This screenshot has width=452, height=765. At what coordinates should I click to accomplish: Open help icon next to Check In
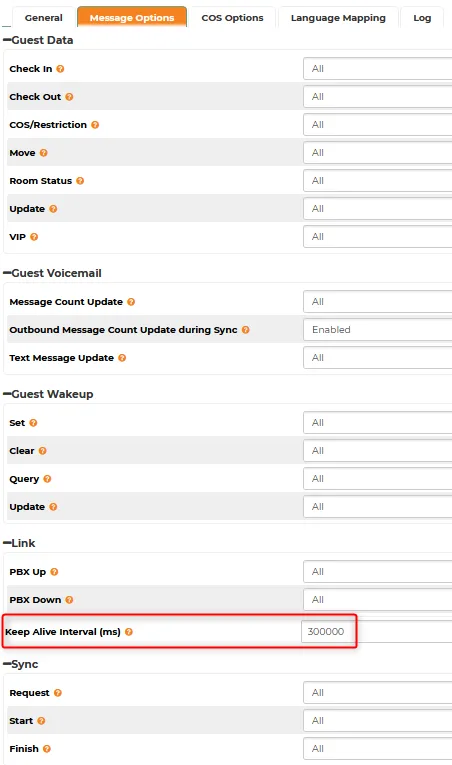tap(60, 69)
